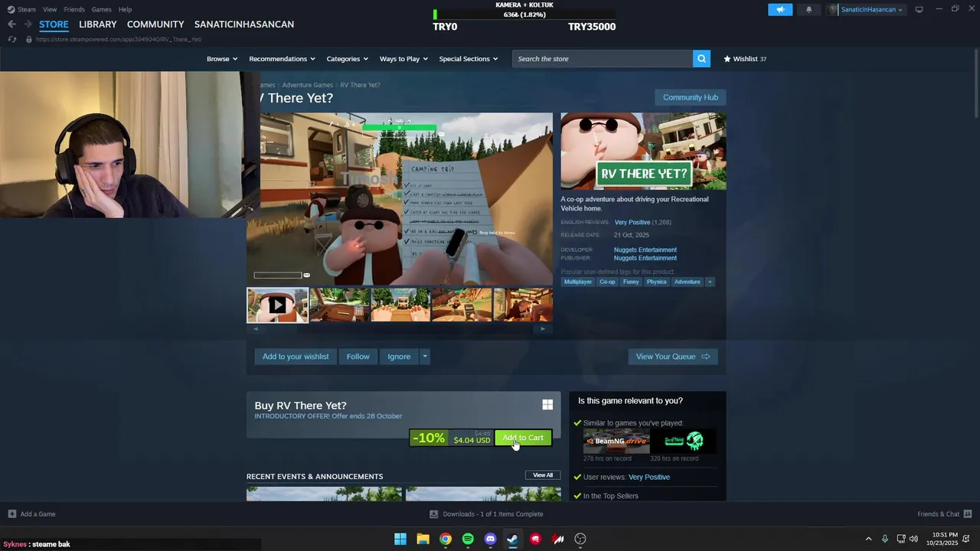Click View Your Queue
Screen dimensions: 980x551
point(673,357)
